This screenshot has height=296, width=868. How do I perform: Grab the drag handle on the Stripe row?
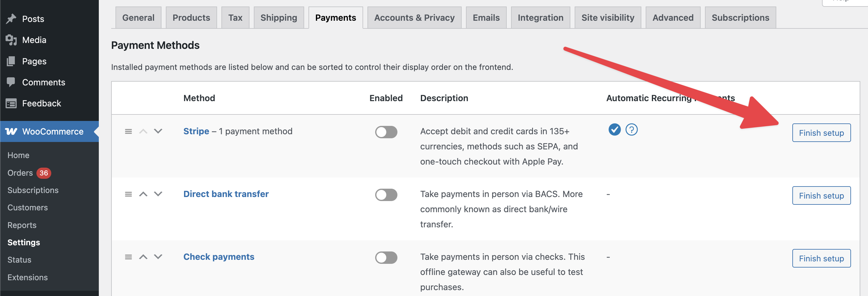click(128, 132)
